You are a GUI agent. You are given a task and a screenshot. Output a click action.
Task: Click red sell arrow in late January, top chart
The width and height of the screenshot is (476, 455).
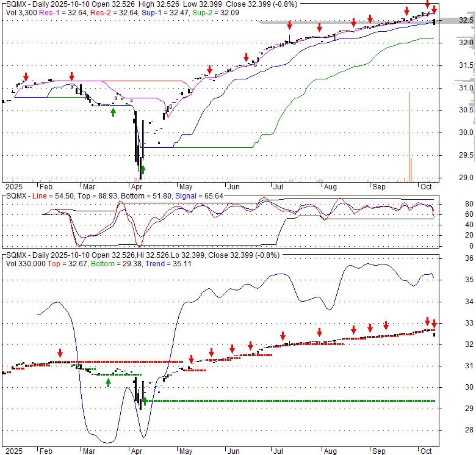[26, 77]
